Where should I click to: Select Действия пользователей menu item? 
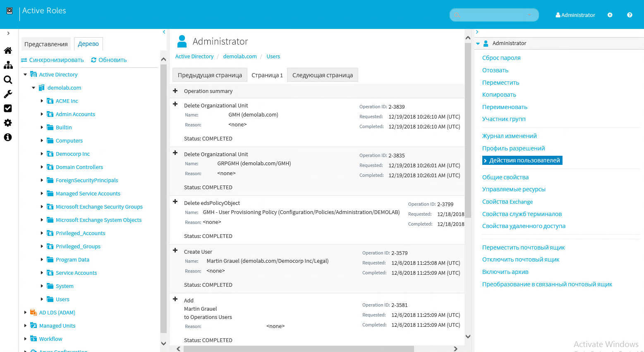click(522, 160)
